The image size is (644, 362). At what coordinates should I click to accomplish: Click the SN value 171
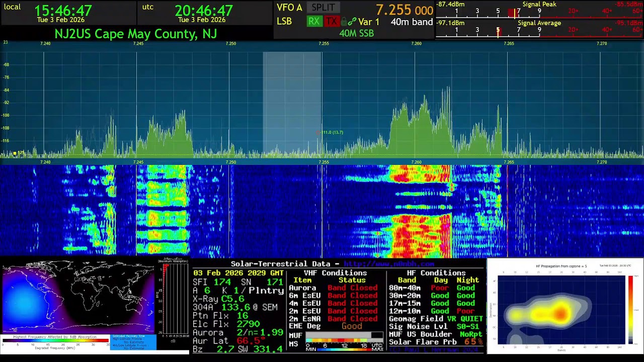pos(275,282)
